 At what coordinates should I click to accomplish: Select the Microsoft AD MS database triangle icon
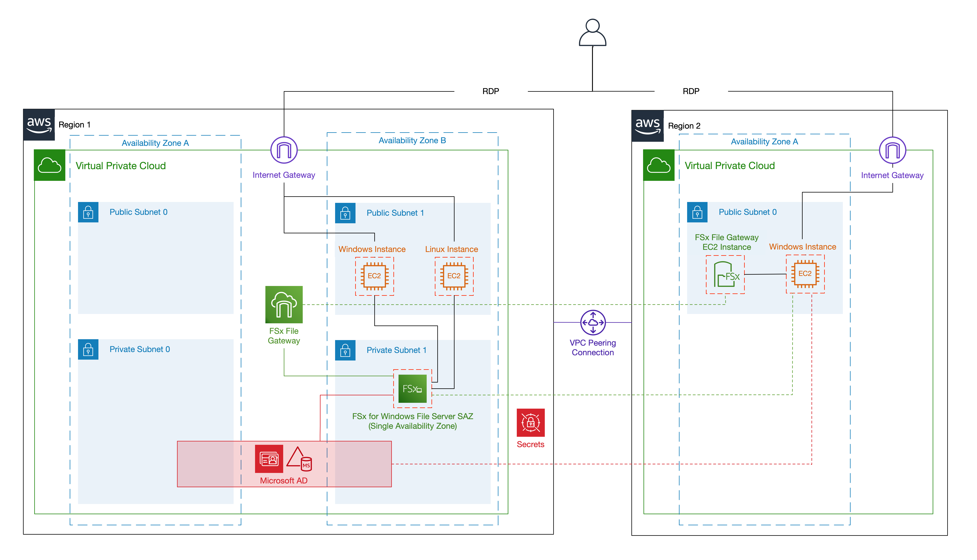point(299,459)
